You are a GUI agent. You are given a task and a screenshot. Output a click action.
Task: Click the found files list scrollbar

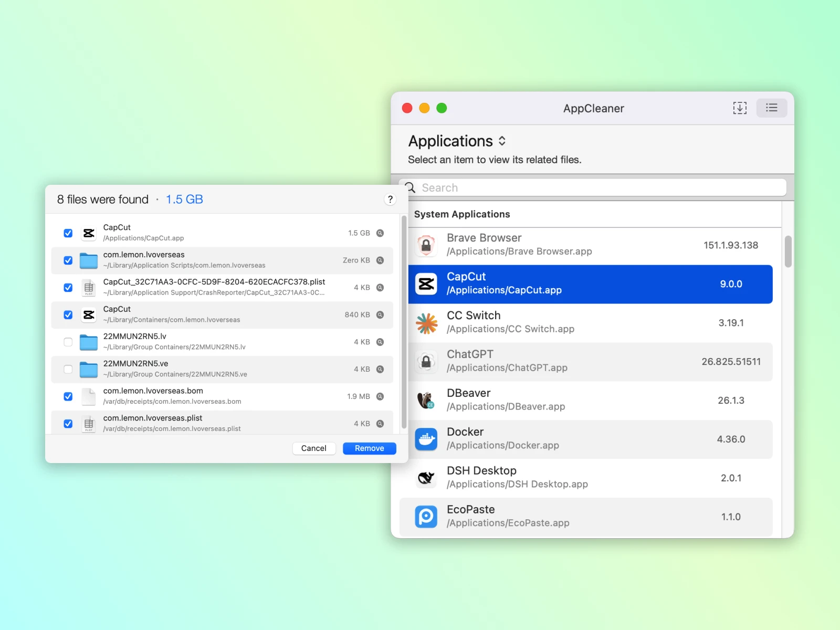pos(404,322)
